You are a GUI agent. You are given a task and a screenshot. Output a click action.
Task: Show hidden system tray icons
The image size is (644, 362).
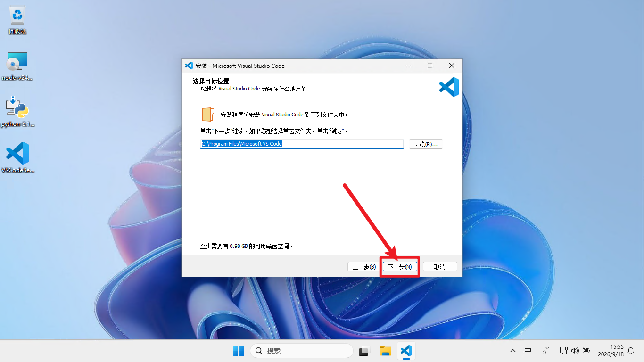tap(513, 351)
